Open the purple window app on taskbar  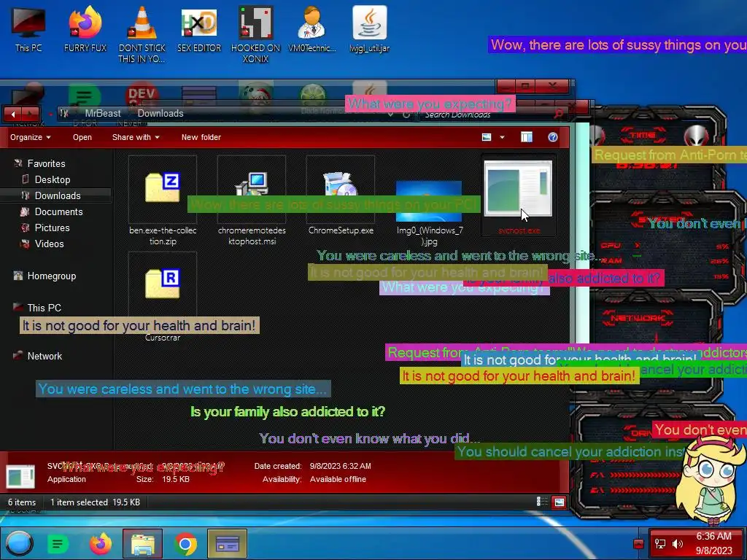228,543
